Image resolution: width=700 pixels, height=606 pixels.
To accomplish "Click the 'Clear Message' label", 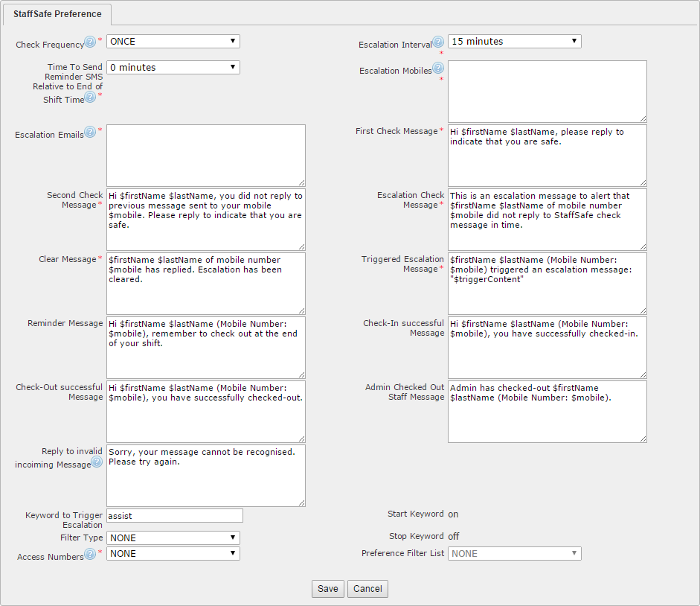I will click(x=68, y=259).
